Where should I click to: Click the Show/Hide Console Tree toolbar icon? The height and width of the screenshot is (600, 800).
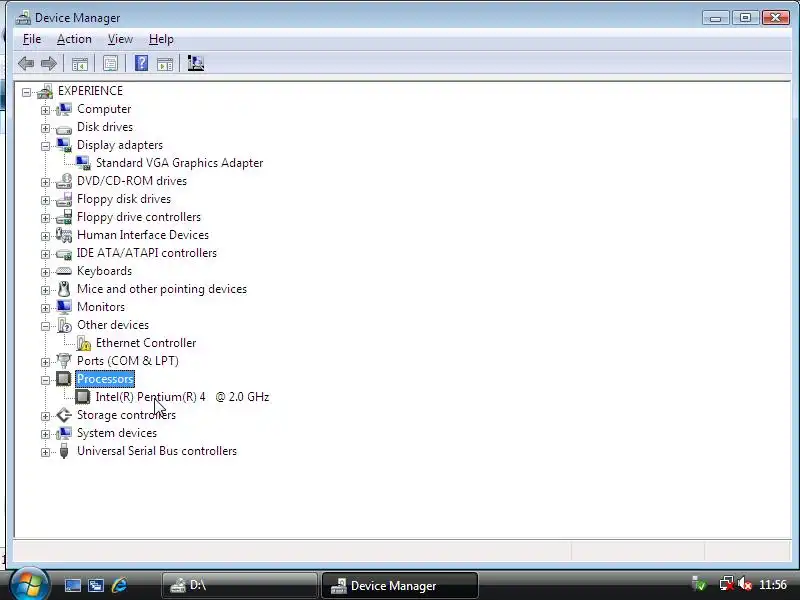(80, 64)
